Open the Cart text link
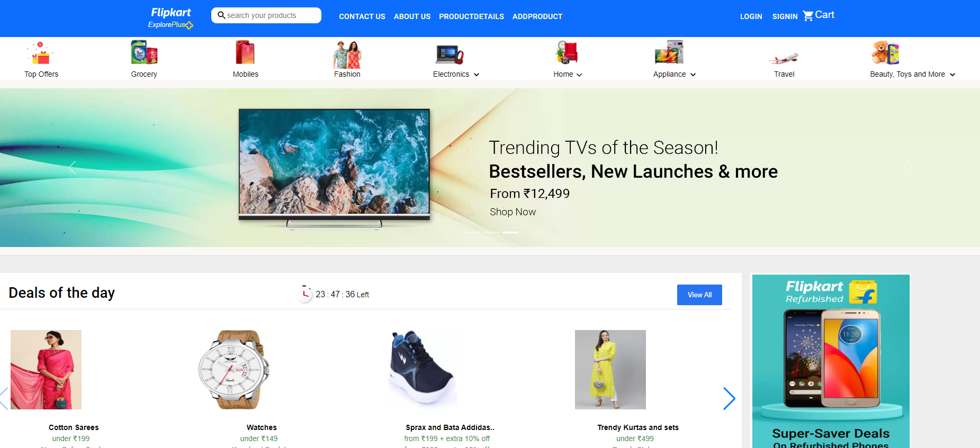This screenshot has height=448, width=980. [x=824, y=15]
